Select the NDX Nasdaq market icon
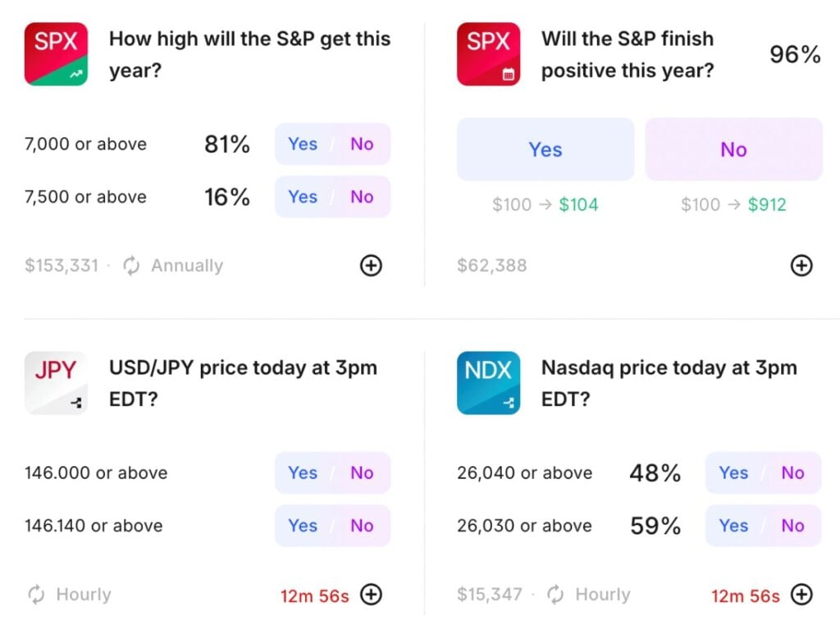Viewport: 840px width, 630px height. point(488,382)
